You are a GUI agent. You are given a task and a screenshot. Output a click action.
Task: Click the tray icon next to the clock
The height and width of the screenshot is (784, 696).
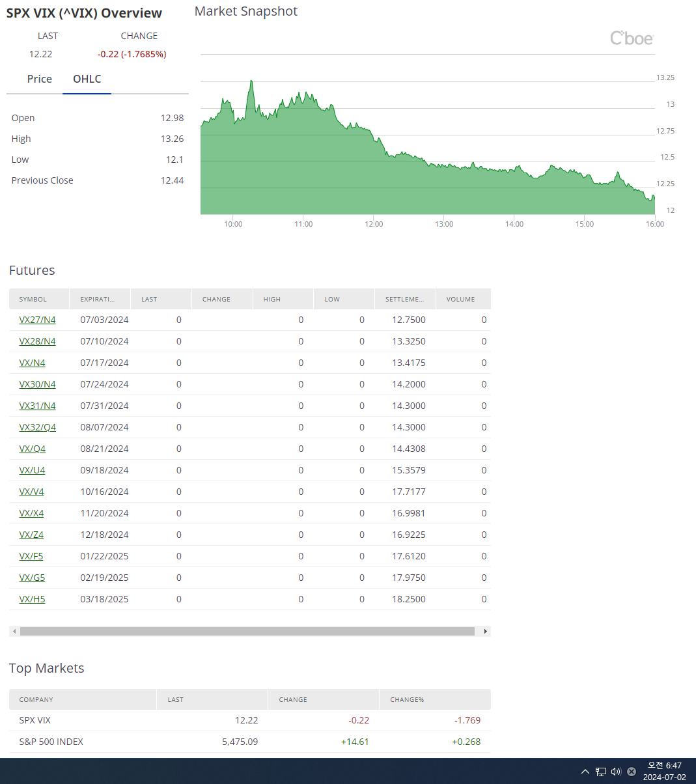(632, 772)
